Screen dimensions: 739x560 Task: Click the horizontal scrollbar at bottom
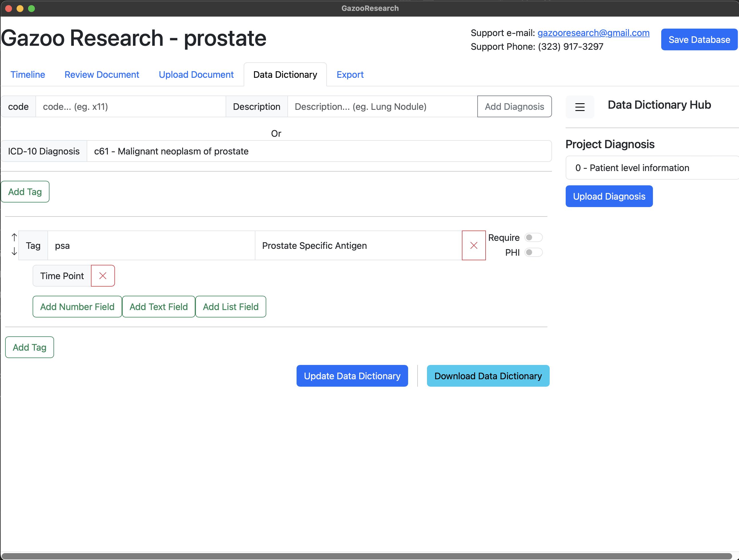click(367, 556)
